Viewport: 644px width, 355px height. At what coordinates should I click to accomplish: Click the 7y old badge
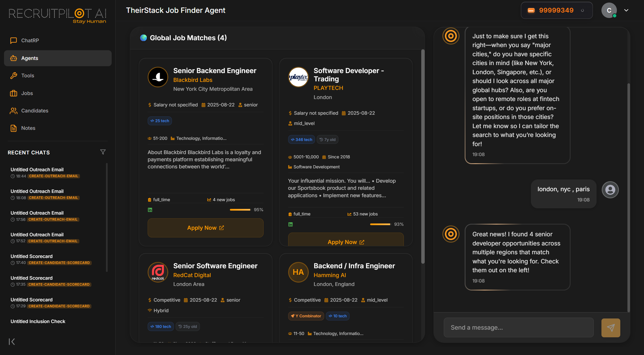328,140
